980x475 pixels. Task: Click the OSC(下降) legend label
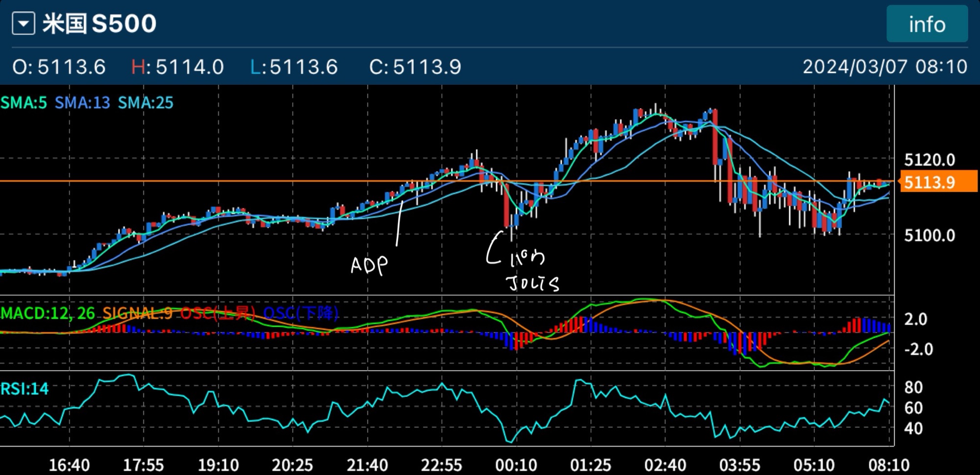(300, 313)
